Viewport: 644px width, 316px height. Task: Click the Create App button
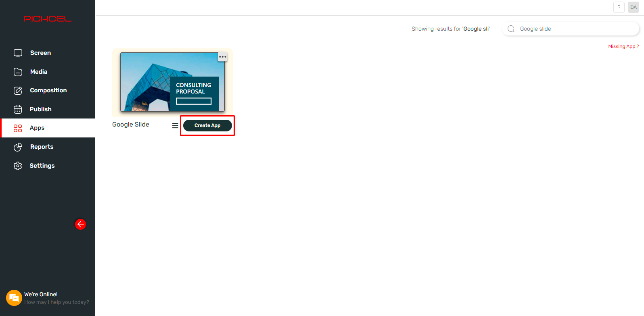[x=207, y=125]
